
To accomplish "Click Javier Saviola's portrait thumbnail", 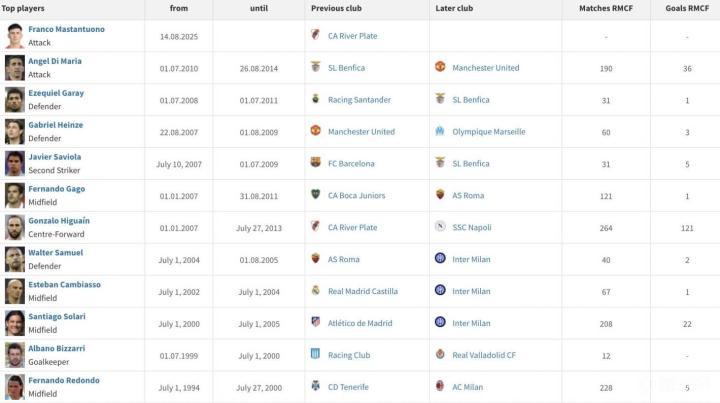I will coord(14,164).
